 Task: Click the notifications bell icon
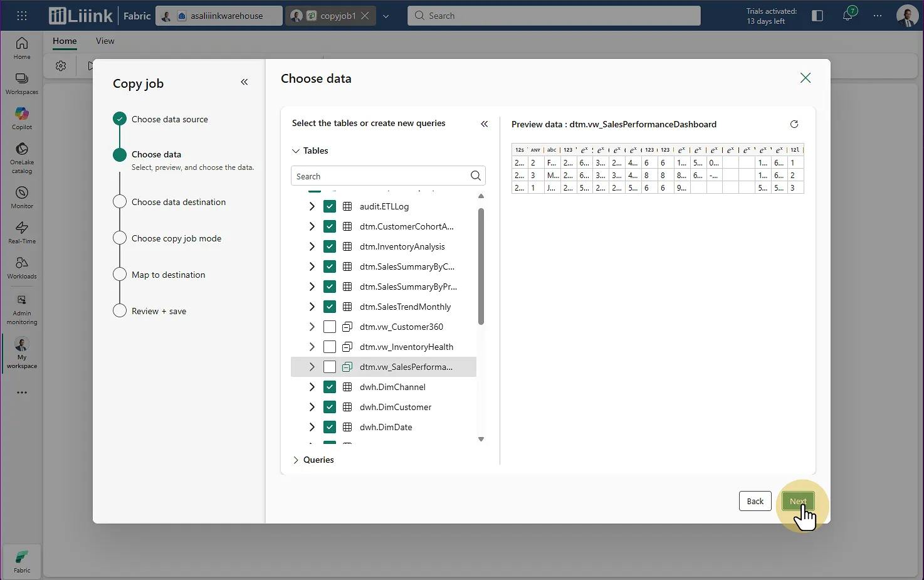[848, 16]
